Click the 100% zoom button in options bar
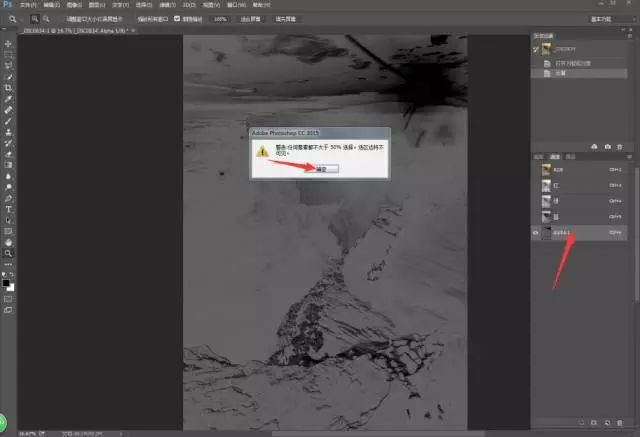The image size is (640, 437). [218, 18]
